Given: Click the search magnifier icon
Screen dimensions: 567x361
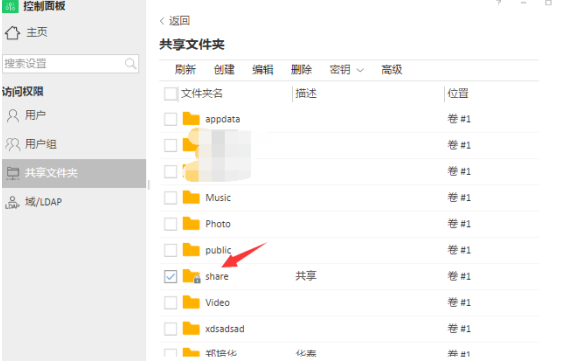Looking at the screenshot, I should click(x=130, y=64).
